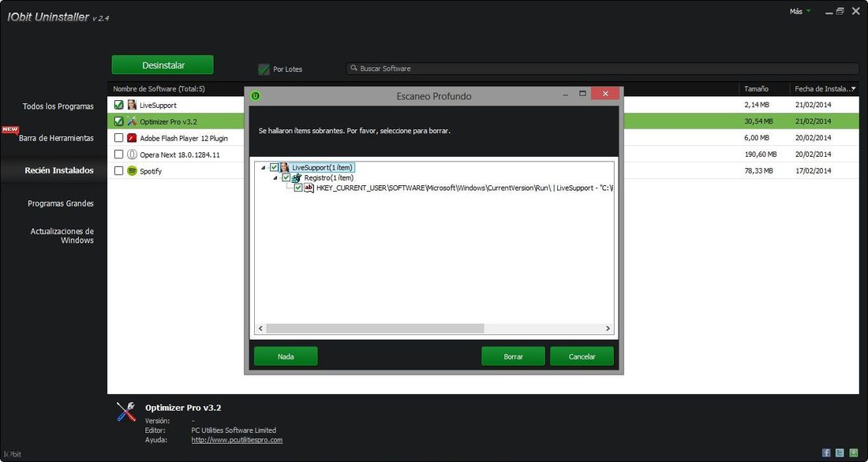Open the Facebook share icon
This screenshot has height=462, width=868.
pos(826,453)
